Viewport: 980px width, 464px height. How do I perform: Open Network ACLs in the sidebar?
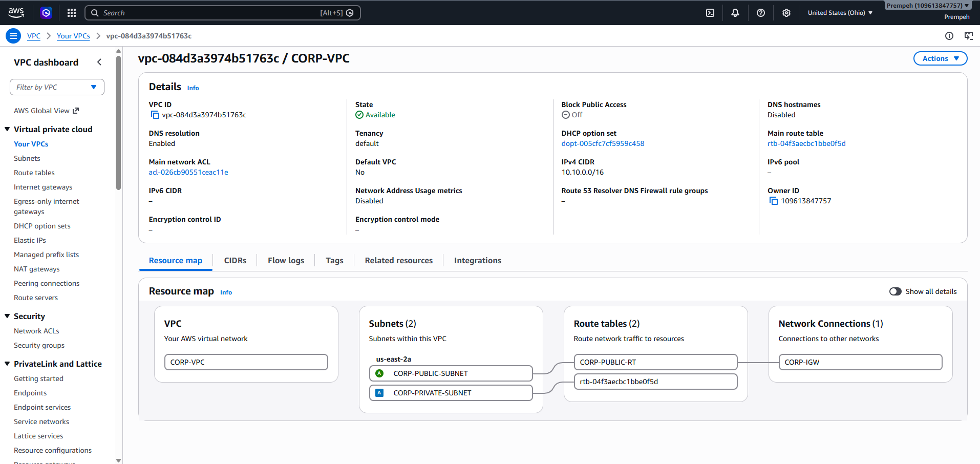(x=36, y=331)
